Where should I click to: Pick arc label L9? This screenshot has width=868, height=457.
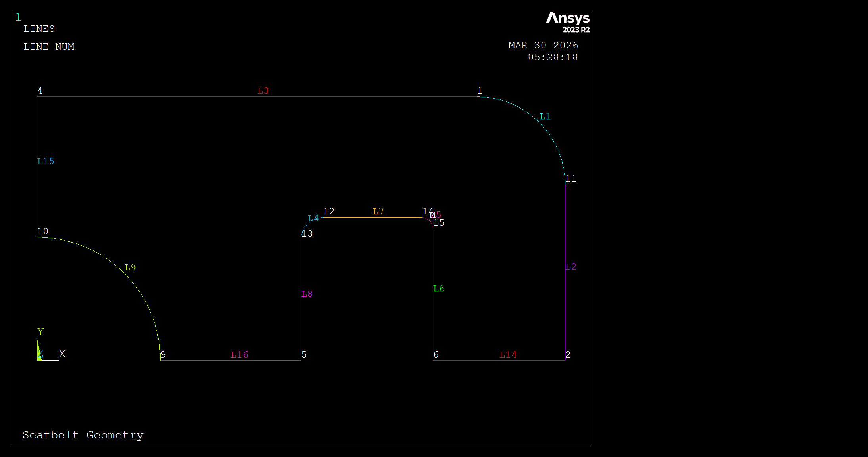[x=130, y=268]
